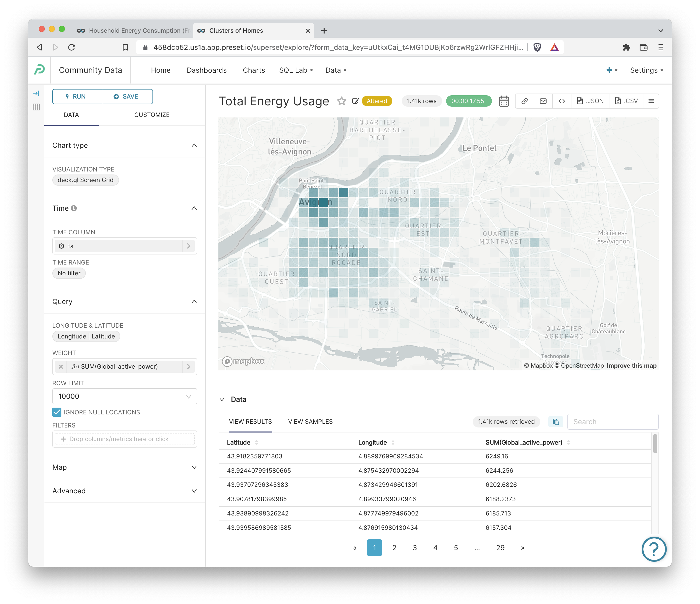Click the email share icon

coord(543,101)
